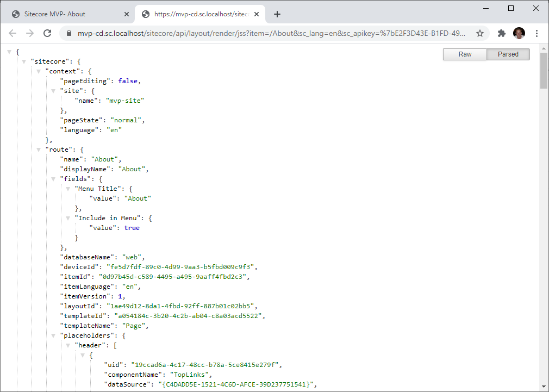Go forward to the next page
The width and height of the screenshot is (549, 392).
click(30, 33)
